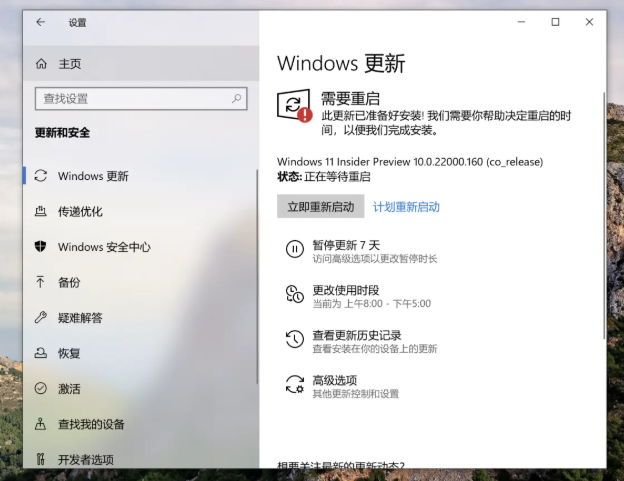Open 查找我的设备 settings page

coord(140,424)
